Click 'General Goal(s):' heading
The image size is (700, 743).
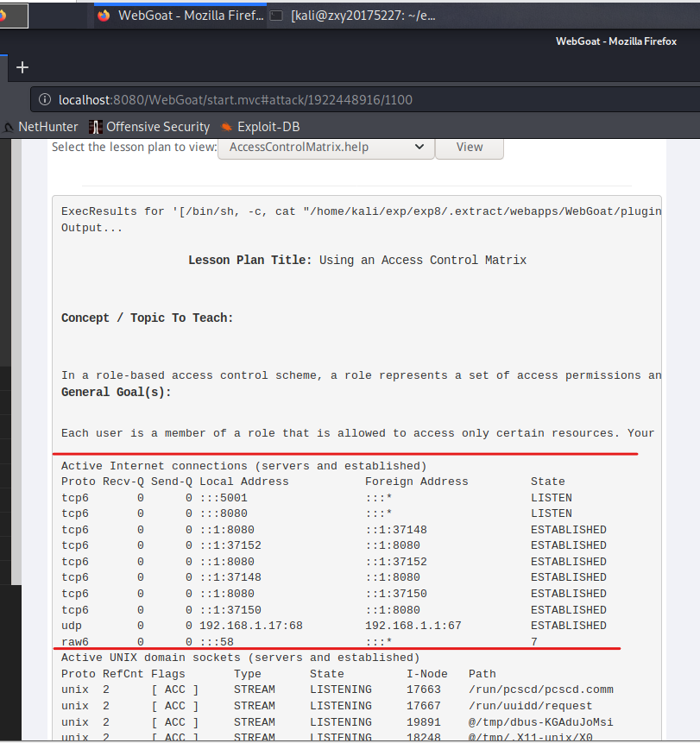[x=117, y=393]
